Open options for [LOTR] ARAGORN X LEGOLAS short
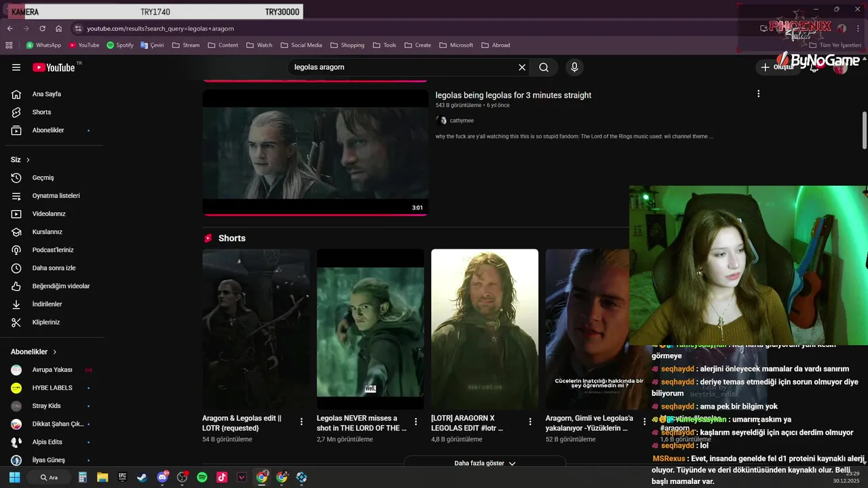The height and width of the screenshot is (488, 868). tap(530, 422)
